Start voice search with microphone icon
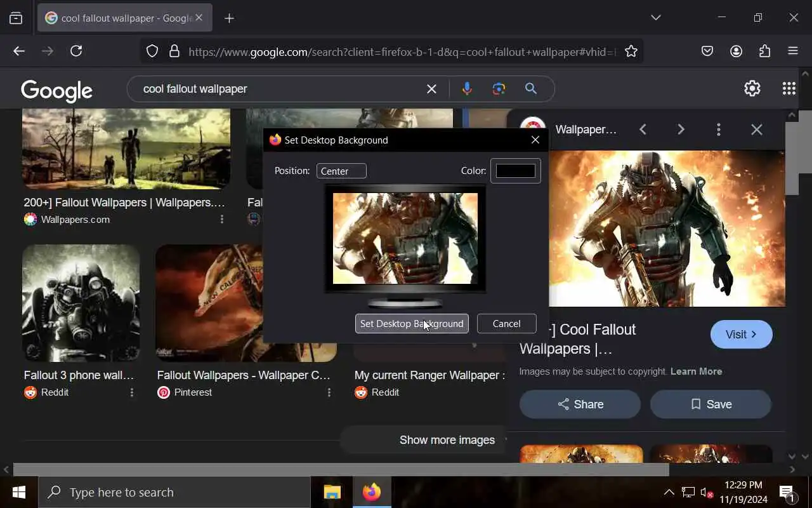This screenshot has width=812, height=508. 467,89
